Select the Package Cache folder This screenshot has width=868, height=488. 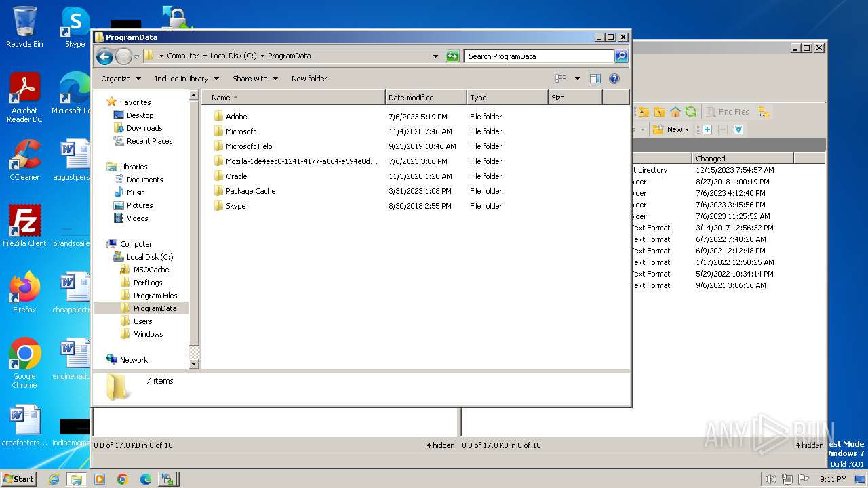point(250,191)
